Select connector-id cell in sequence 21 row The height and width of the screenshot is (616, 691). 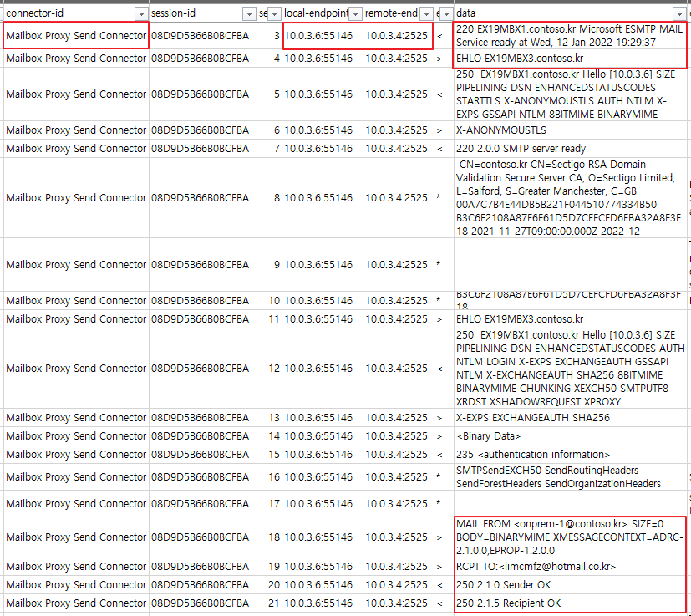tap(76, 603)
